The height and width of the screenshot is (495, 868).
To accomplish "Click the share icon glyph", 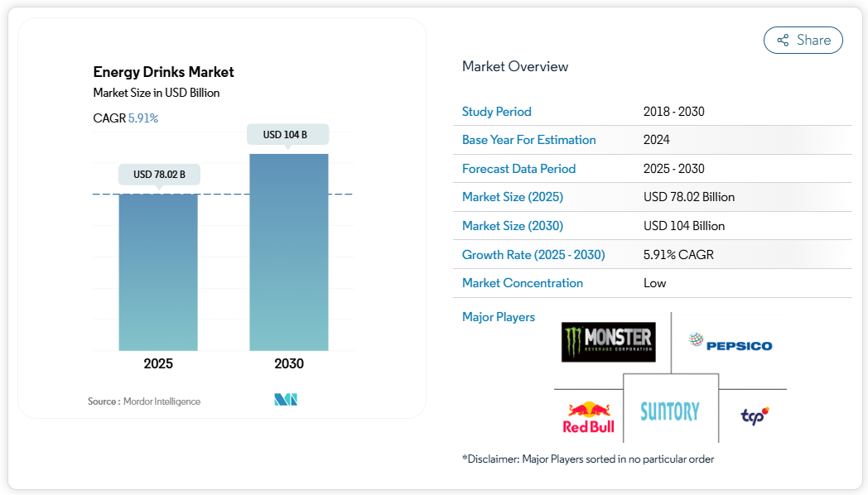I will pyautogui.click(x=783, y=40).
